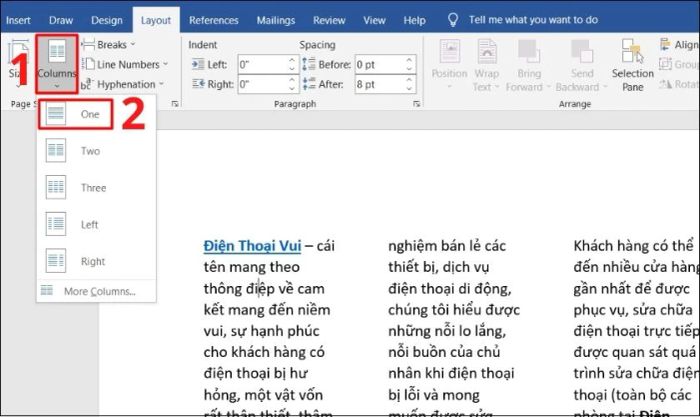This screenshot has height=417, width=700.
Task: Open the Selection Pane
Action: tap(633, 64)
